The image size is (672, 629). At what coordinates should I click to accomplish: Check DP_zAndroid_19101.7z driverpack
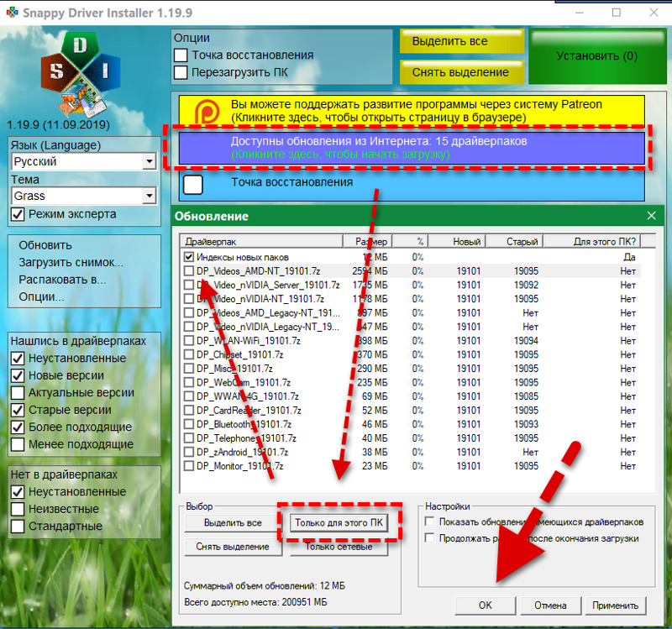point(188,452)
